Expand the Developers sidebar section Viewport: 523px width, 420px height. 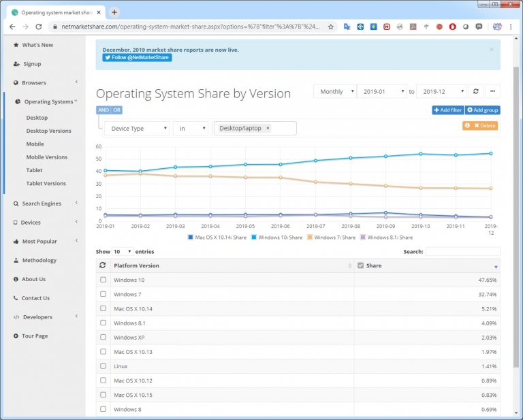(x=46, y=317)
